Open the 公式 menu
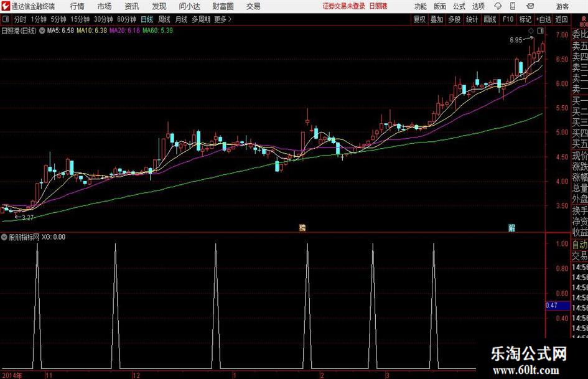The height and width of the screenshot is (379, 588). coord(459,6)
